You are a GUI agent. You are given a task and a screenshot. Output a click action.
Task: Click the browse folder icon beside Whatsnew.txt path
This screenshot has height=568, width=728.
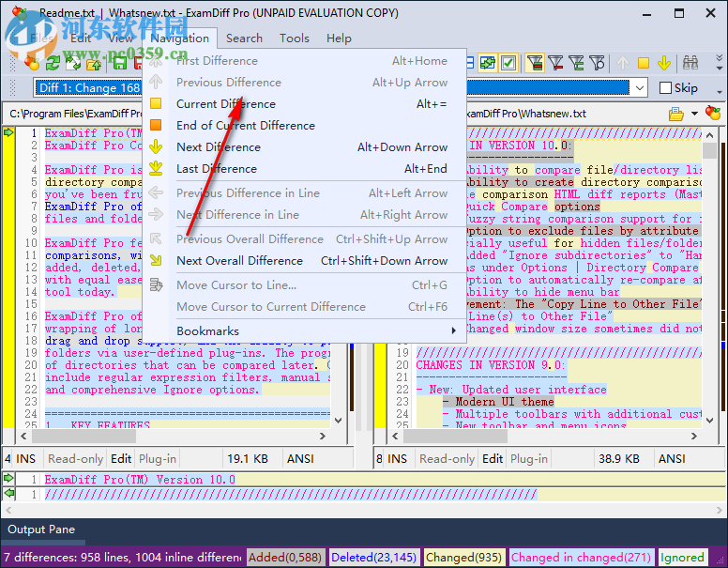676,114
